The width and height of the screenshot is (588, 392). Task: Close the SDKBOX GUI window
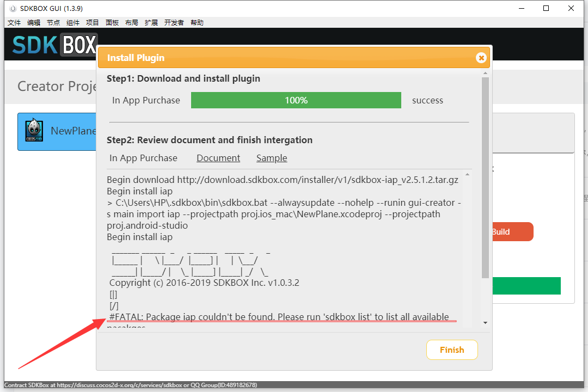click(571, 8)
